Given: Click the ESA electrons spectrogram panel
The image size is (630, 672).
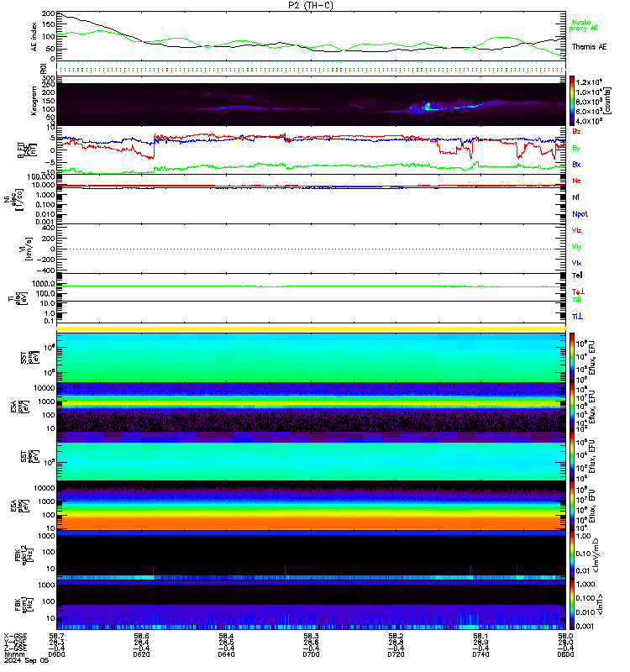Looking at the screenshot, I should 311,506.
